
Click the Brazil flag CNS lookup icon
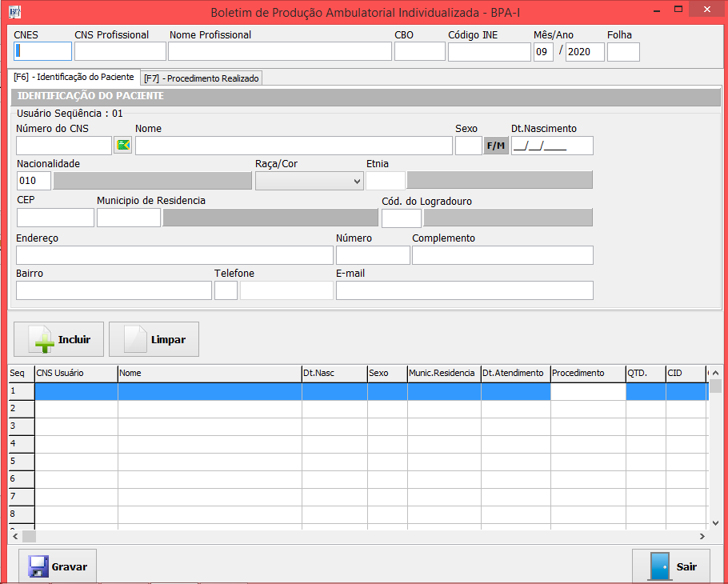123,145
